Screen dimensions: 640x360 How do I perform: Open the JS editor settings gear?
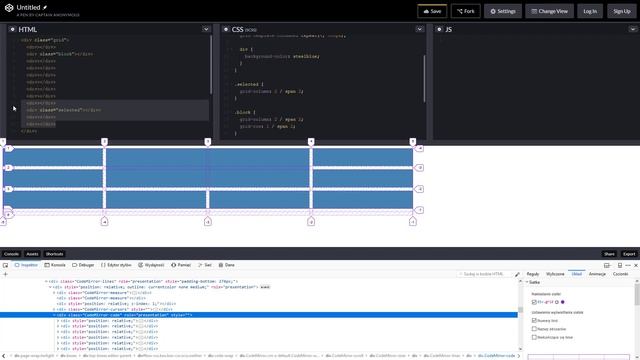pos(439,29)
